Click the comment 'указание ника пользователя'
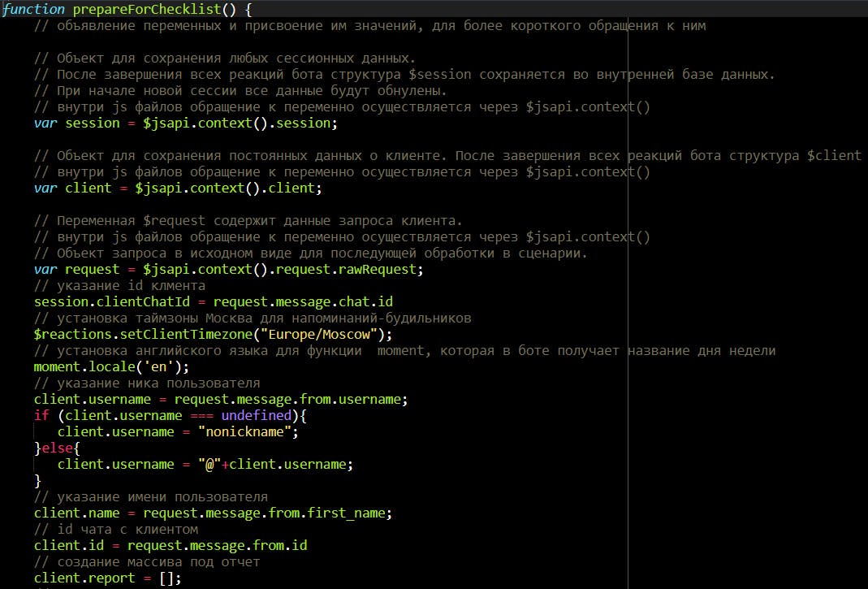 (147, 383)
